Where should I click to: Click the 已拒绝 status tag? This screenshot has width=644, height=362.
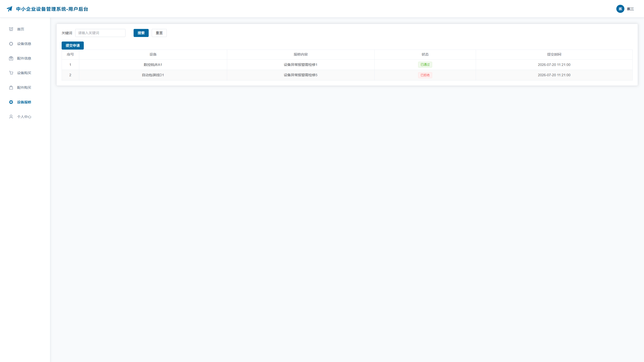pyautogui.click(x=425, y=75)
